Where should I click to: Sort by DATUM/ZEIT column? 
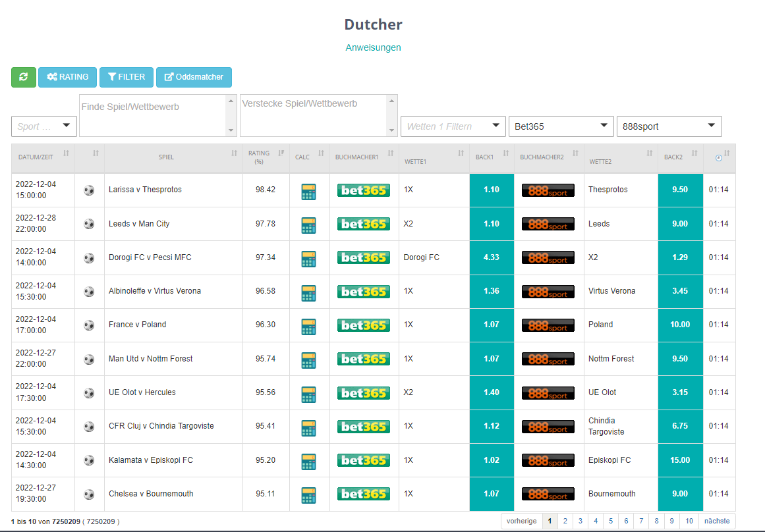coord(43,157)
